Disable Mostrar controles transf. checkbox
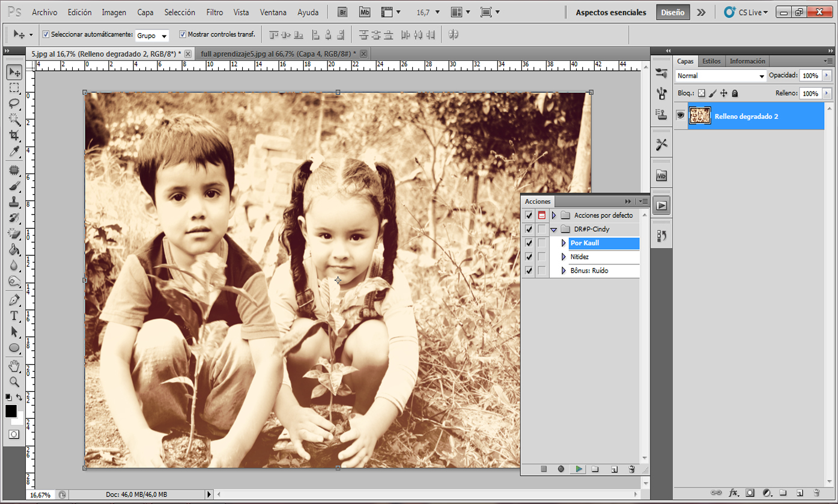Screen dimensions: 838x504 click(183, 34)
